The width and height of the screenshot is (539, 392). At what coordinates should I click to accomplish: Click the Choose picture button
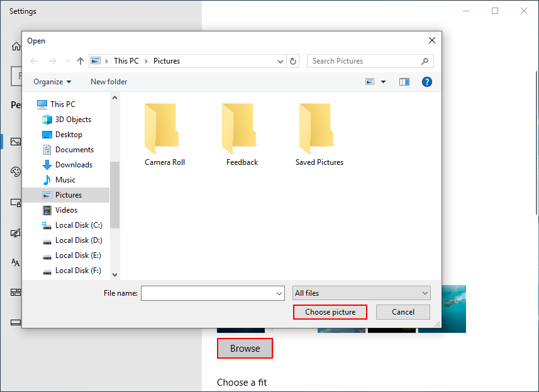[330, 312]
